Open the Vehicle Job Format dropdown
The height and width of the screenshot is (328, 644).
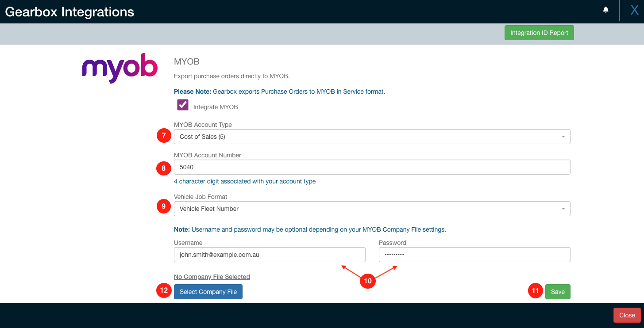pyautogui.click(x=372, y=208)
